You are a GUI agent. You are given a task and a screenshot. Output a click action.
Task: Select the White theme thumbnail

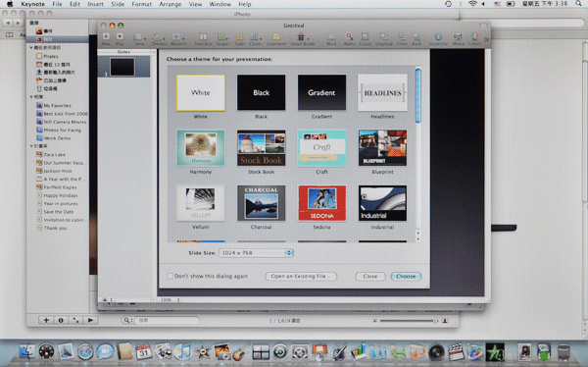(x=201, y=92)
